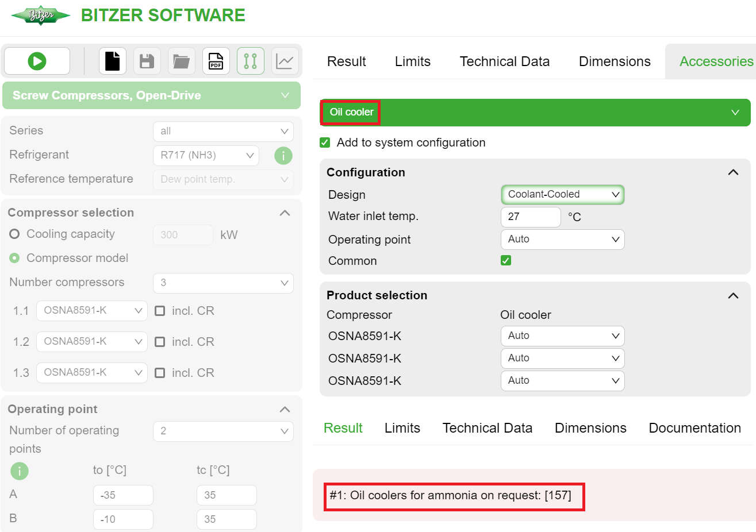Click the refrigerant info icon beside R717

tap(283, 155)
